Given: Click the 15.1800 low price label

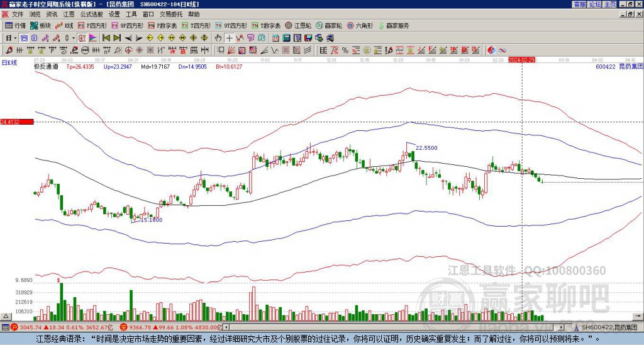Looking at the screenshot, I should 152,220.
